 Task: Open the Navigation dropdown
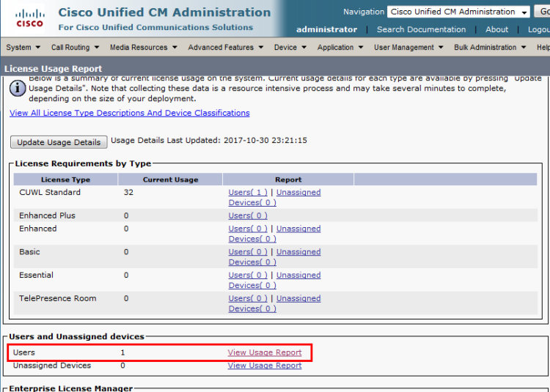pos(458,12)
